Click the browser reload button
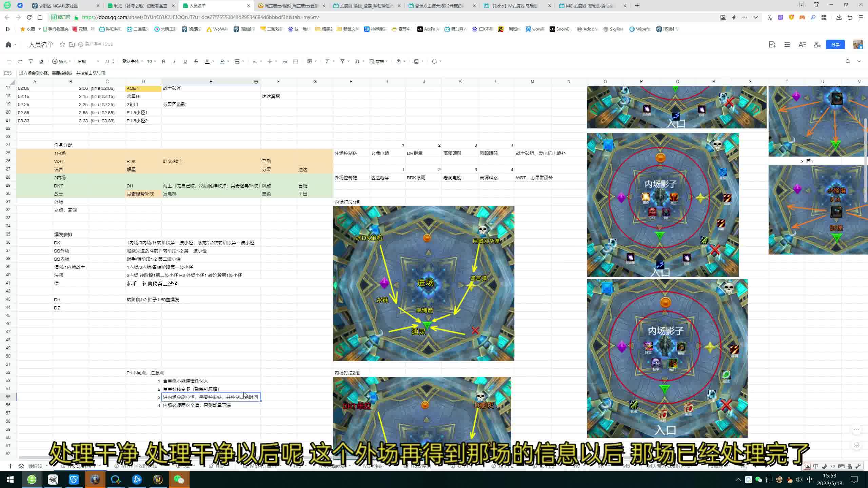 29,17
